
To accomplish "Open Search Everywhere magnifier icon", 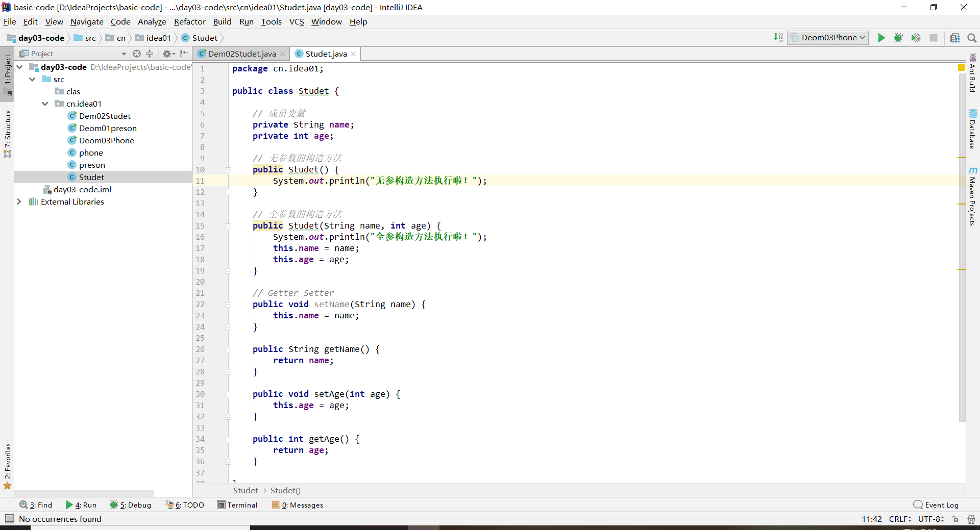I will pos(972,38).
